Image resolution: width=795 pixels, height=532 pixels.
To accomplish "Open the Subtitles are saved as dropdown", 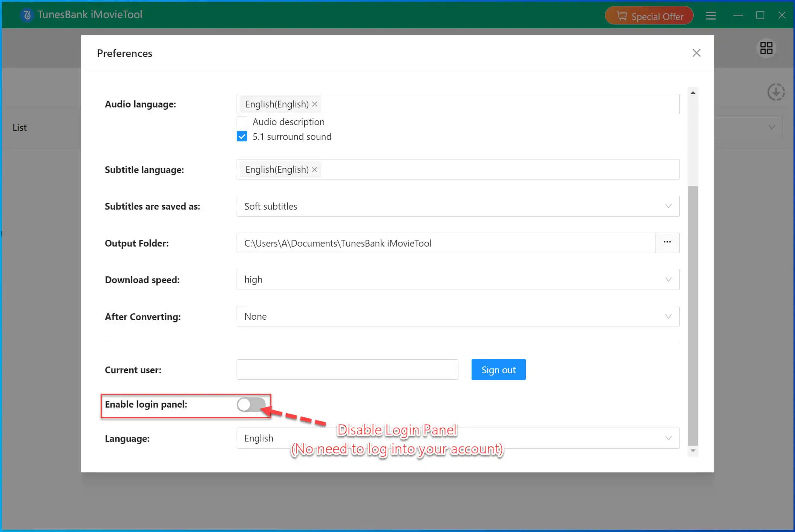I will [x=458, y=206].
